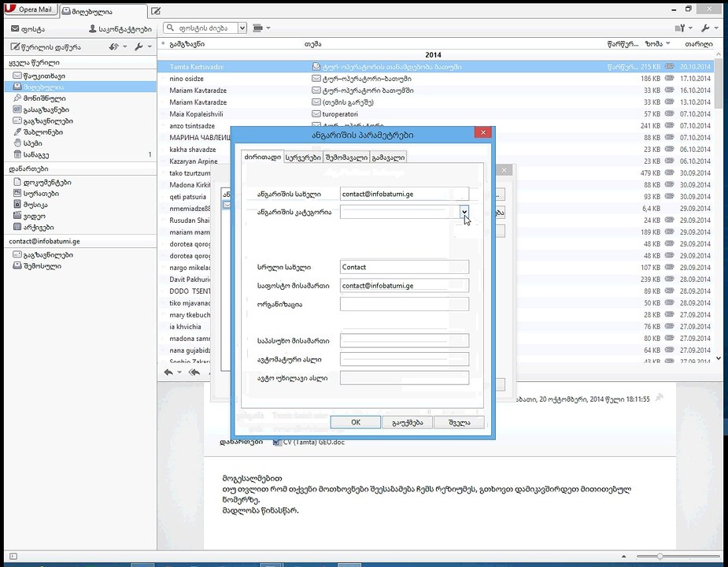Viewport: 728px width, 567px height.
Task: Click the Reply arrow icon below the list
Action: coord(168,372)
